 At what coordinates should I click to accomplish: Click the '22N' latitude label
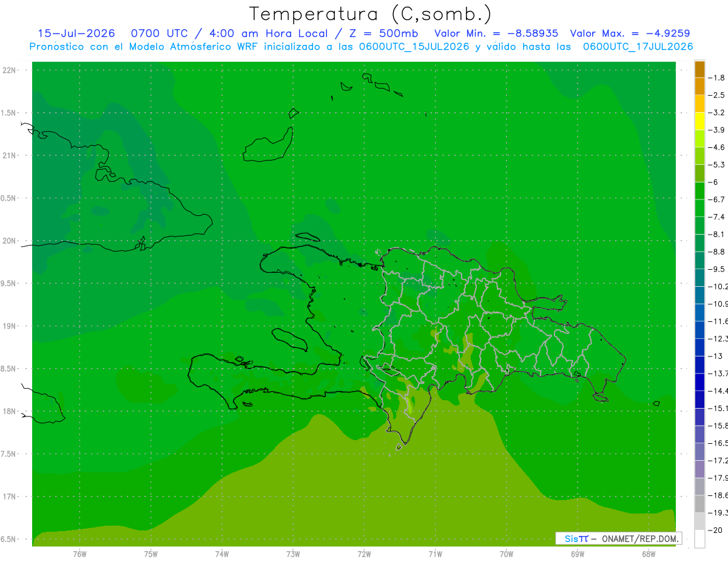(x=9, y=70)
